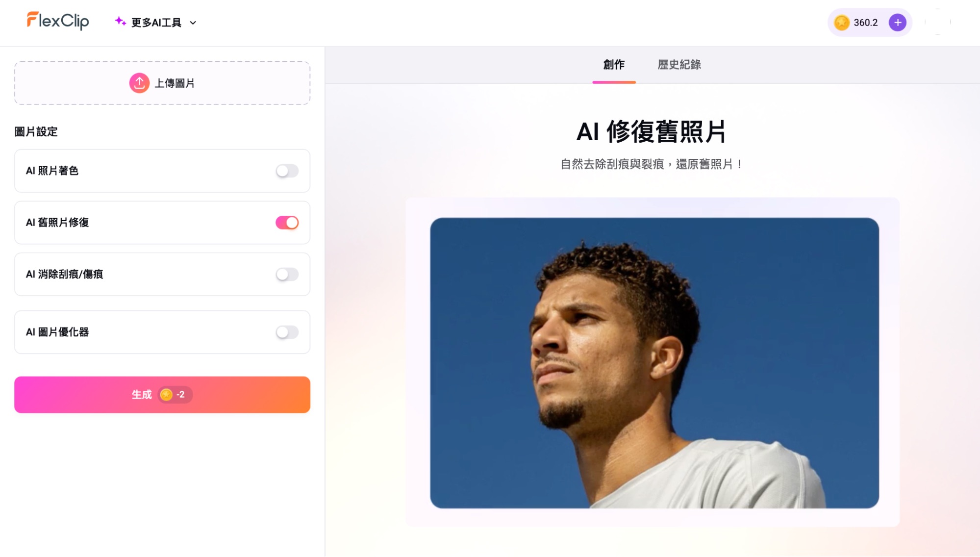This screenshot has width=980, height=557.
Task: Click the purple plus add-credits button
Action: point(898,23)
